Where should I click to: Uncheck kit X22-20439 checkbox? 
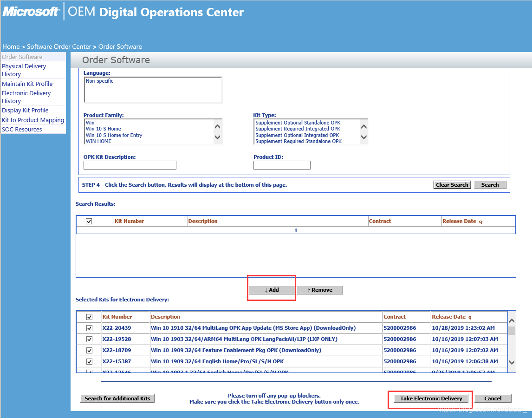[89, 328]
